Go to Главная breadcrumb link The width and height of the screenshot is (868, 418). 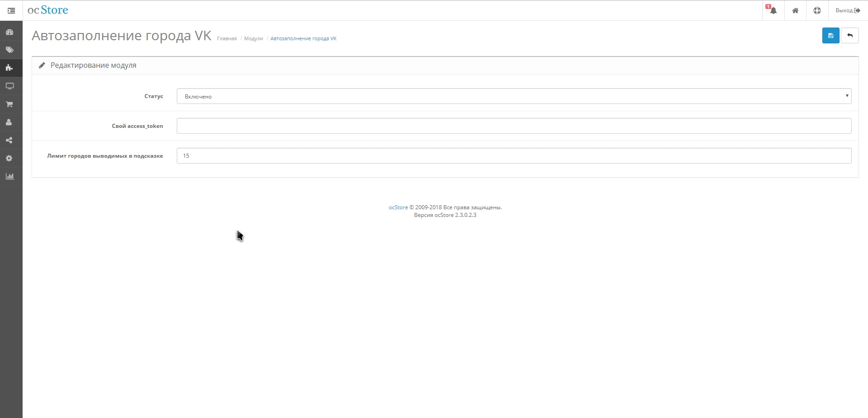tap(227, 39)
